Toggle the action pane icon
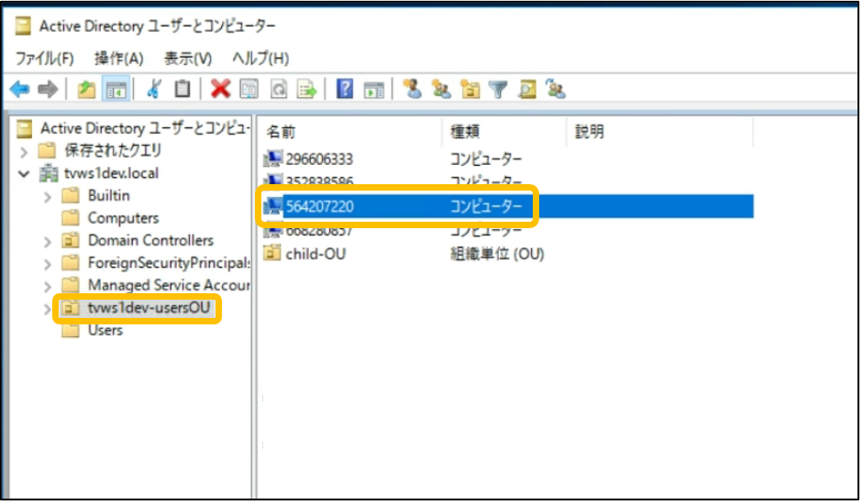 [x=374, y=89]
